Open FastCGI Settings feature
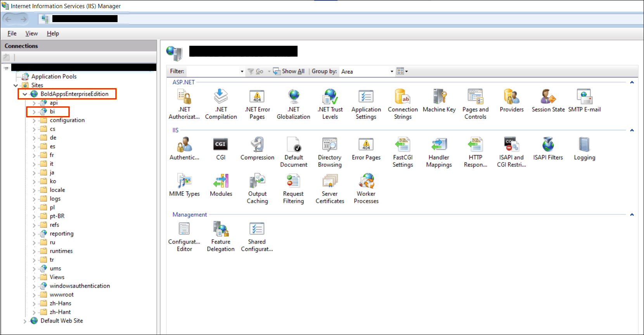Screen dimensions: 644x335 [403, 152]
